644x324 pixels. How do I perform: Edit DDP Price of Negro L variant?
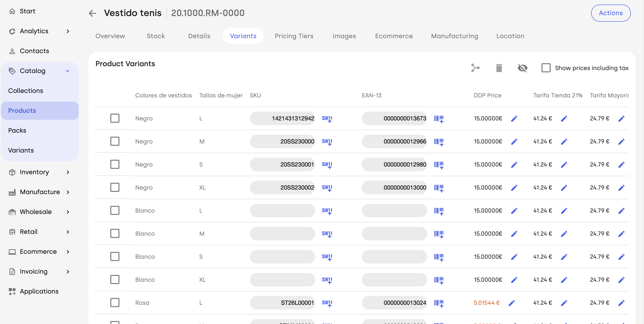click(514, 118)
